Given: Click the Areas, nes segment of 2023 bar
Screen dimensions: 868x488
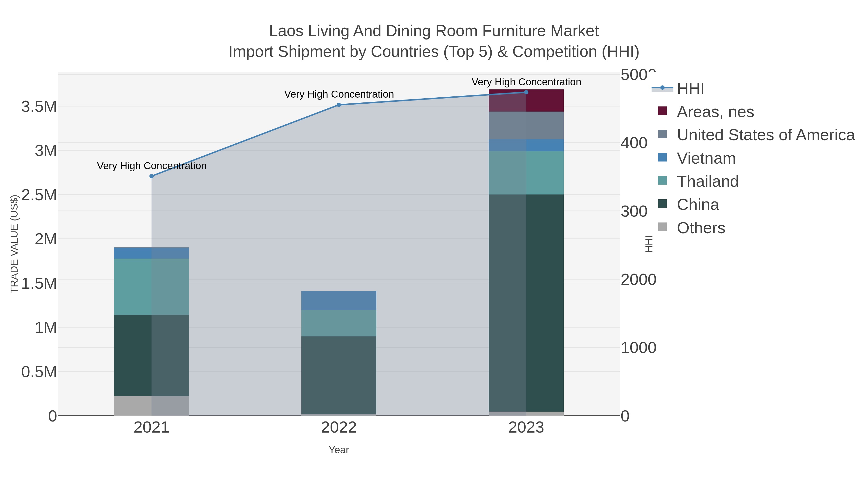Looking at the screenshot, I should tap(526, 101).
